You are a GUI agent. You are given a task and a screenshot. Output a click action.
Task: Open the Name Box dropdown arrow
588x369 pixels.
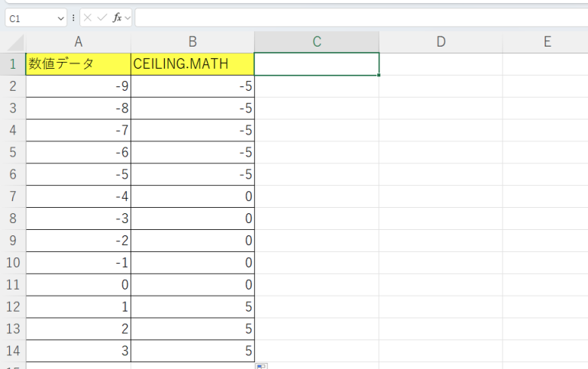(61, 17)
